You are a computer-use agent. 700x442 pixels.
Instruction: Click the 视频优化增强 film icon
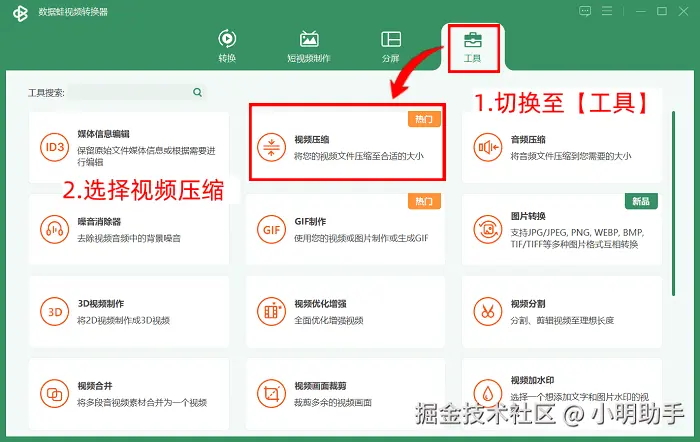[271, 312]
